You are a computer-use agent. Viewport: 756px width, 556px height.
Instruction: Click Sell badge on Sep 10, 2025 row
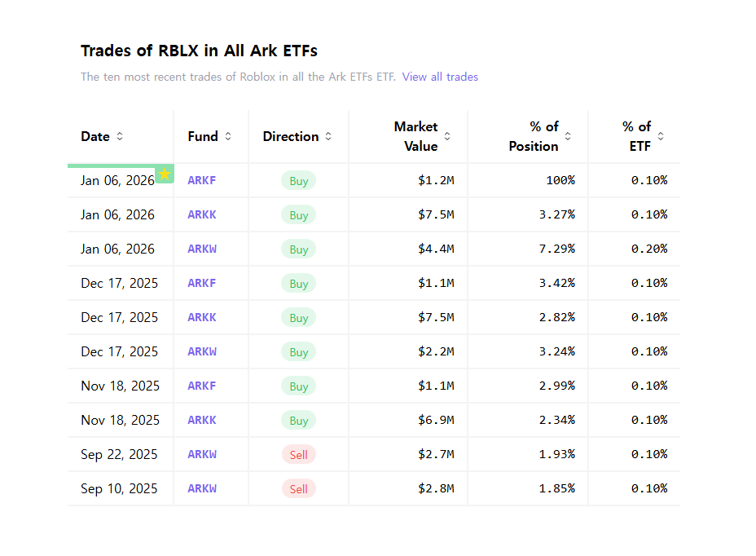tap(299, 489)
